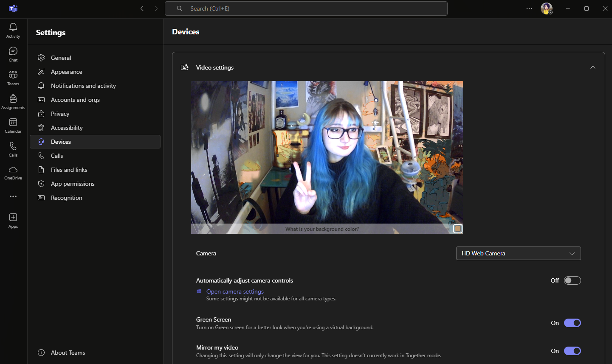Open the Teams section
Viewport: 612px width, 364px height.
click(13, 78)
